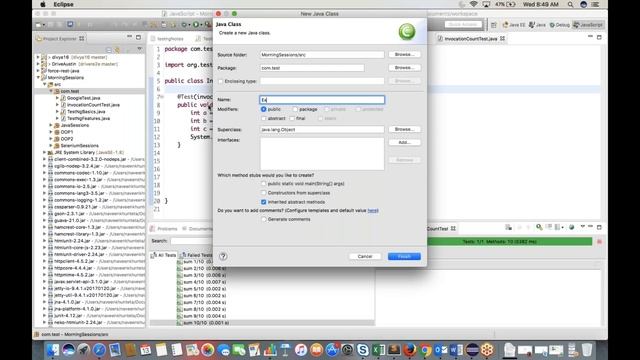Maximize the editor area
The height and width of the screenshot is (360, 640).
599,37
